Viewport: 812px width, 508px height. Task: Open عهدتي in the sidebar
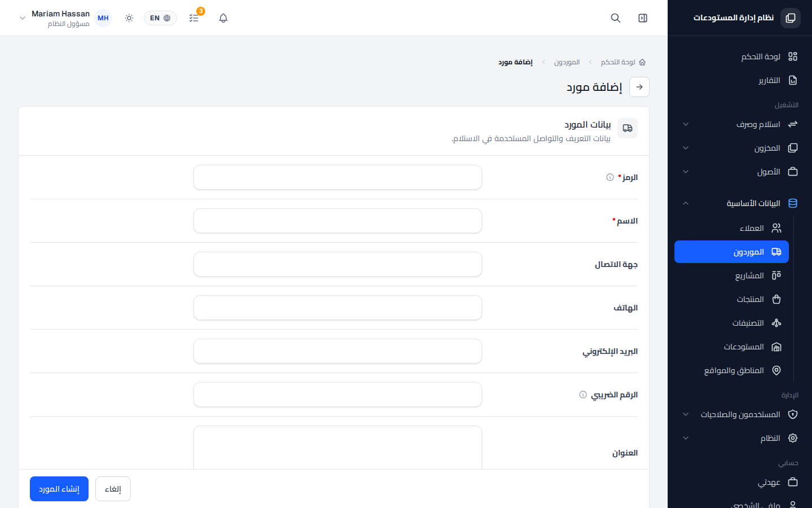coord(740,482)
